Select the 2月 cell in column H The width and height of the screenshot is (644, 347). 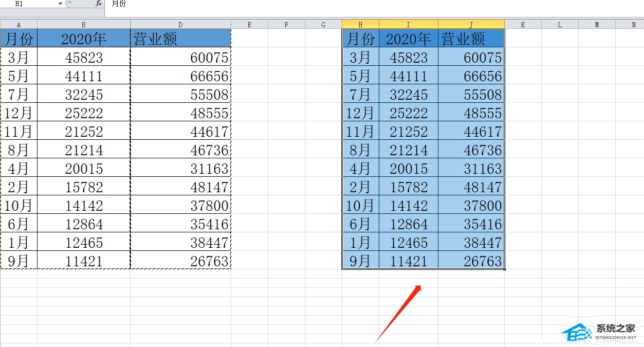coord(360,186)
